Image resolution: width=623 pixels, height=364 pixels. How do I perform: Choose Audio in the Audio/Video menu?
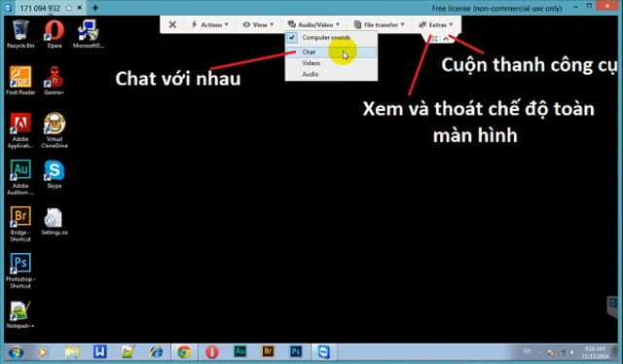pyautogui.click(x=331, y=74)
